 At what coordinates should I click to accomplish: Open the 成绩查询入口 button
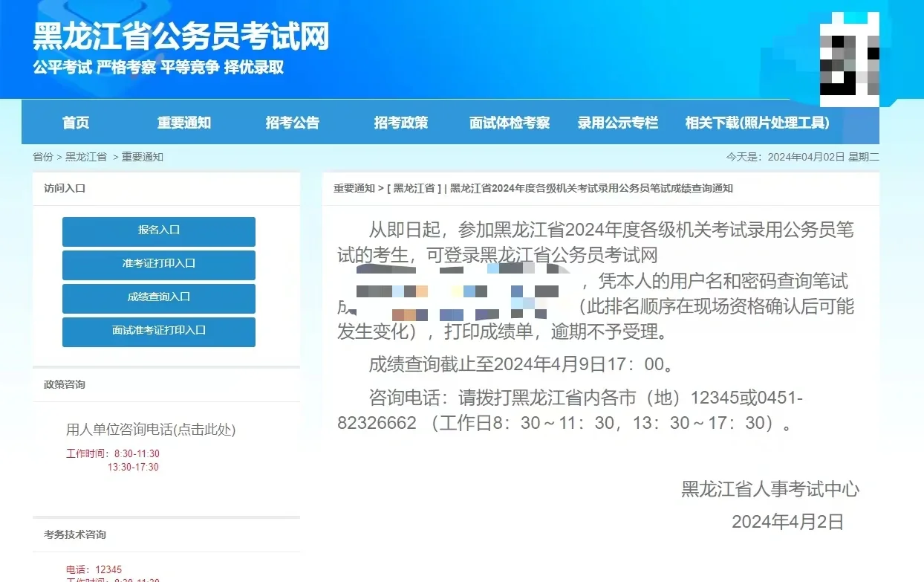tap(158, 298)
